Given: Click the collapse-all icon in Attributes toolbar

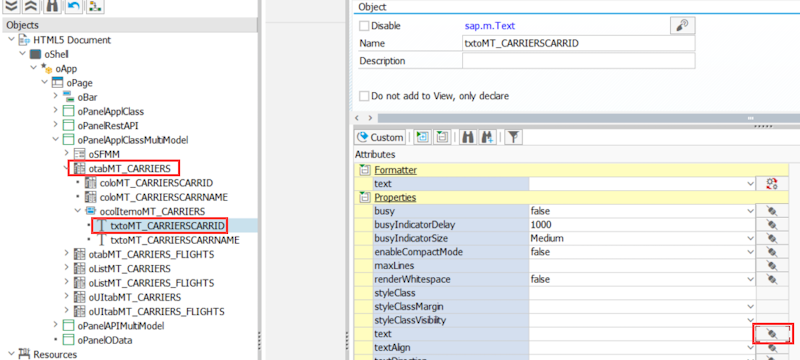Looking at the screenshot, I should 442,137.
